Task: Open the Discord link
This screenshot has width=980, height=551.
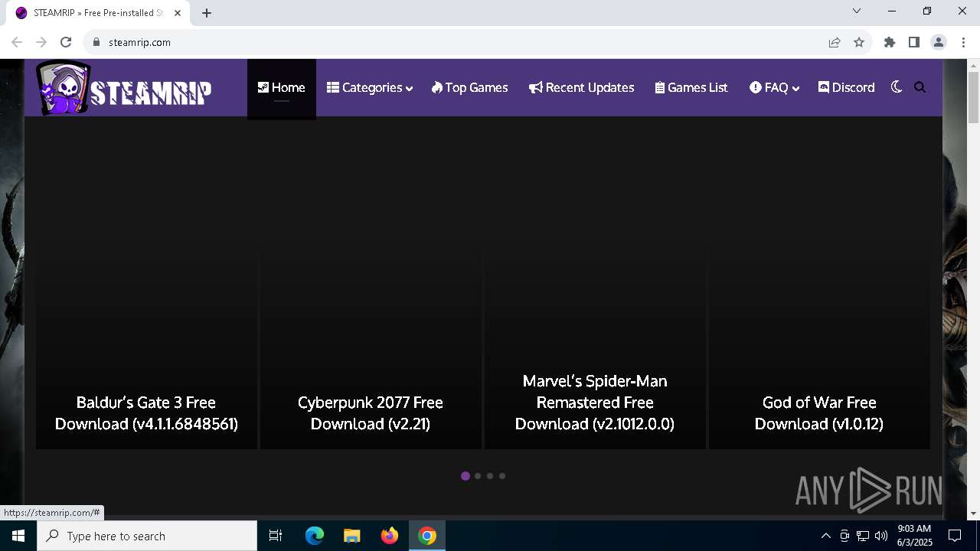Action: (846, 87)
